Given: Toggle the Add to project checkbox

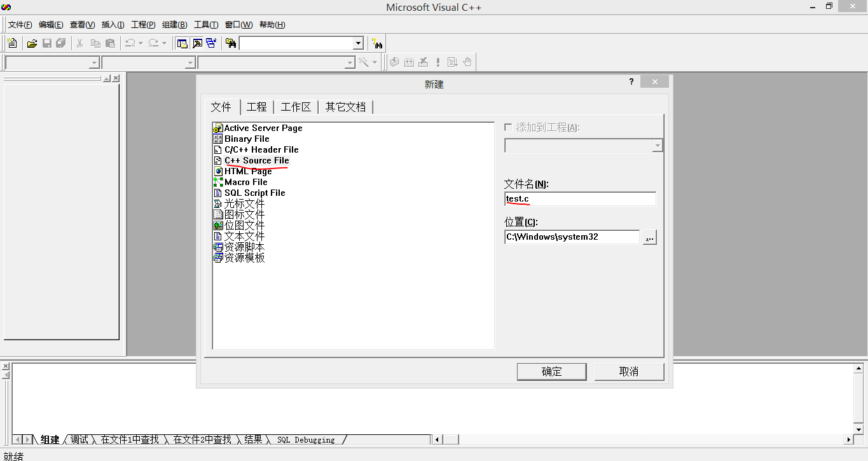Looking at the screenshot, I should click(508, 127).
